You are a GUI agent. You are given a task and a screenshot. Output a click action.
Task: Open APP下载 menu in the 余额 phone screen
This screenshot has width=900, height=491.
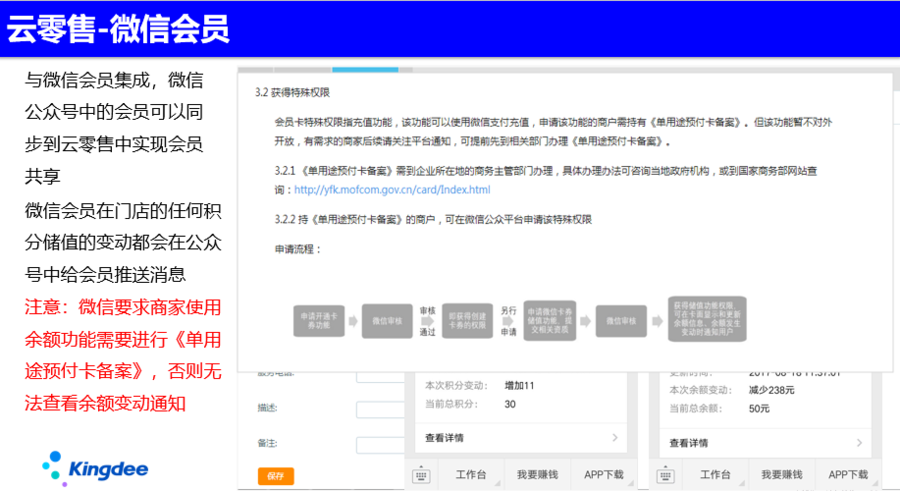(x=848, y=475)
